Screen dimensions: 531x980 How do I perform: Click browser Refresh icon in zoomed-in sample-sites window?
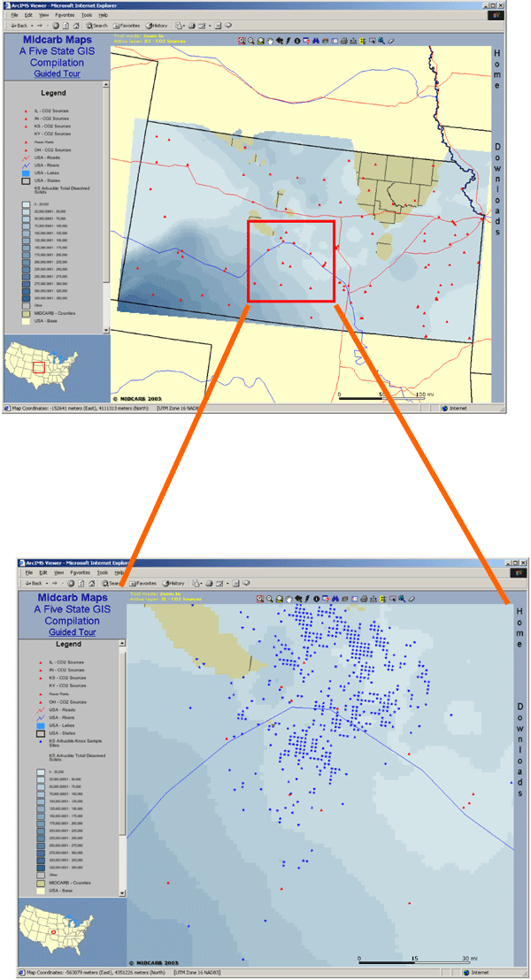[x=81, y=583]
